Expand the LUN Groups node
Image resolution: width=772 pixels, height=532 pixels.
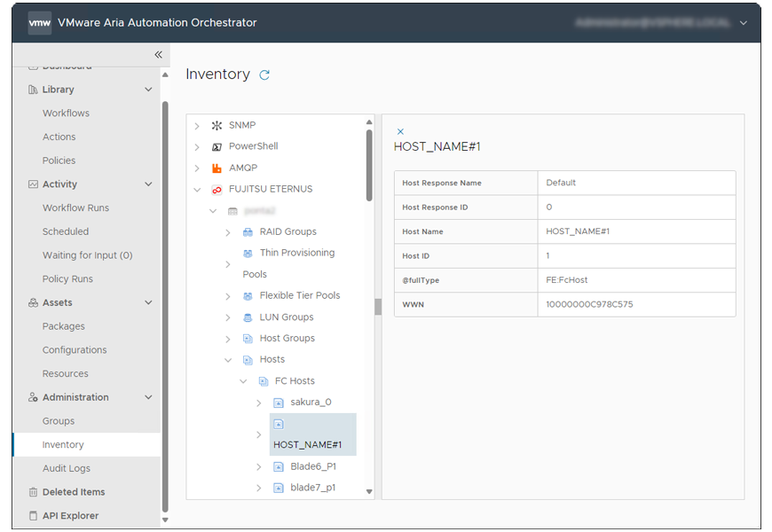click(227, 318)
